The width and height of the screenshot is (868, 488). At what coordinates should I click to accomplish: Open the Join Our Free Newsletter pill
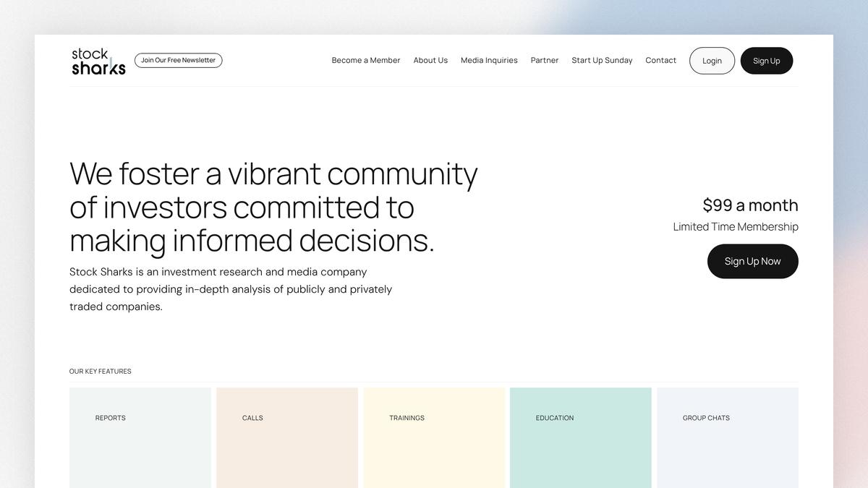[x=178, y=61]
